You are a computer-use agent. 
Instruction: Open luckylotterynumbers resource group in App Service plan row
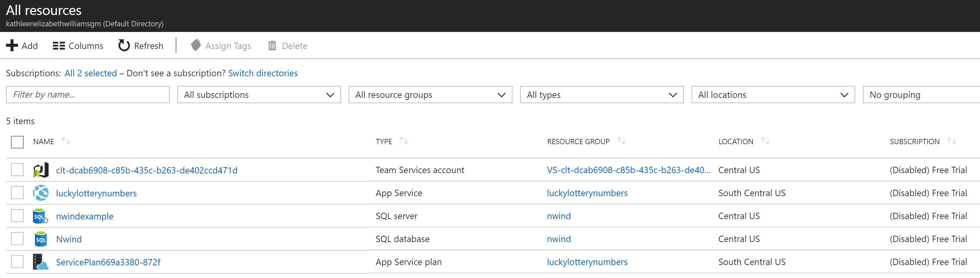pos(587,262)
